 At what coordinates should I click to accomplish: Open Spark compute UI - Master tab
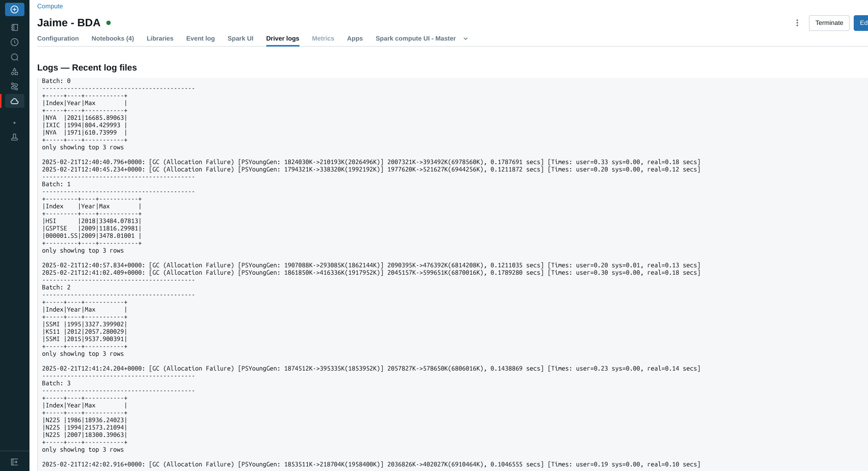coord(416,38)
